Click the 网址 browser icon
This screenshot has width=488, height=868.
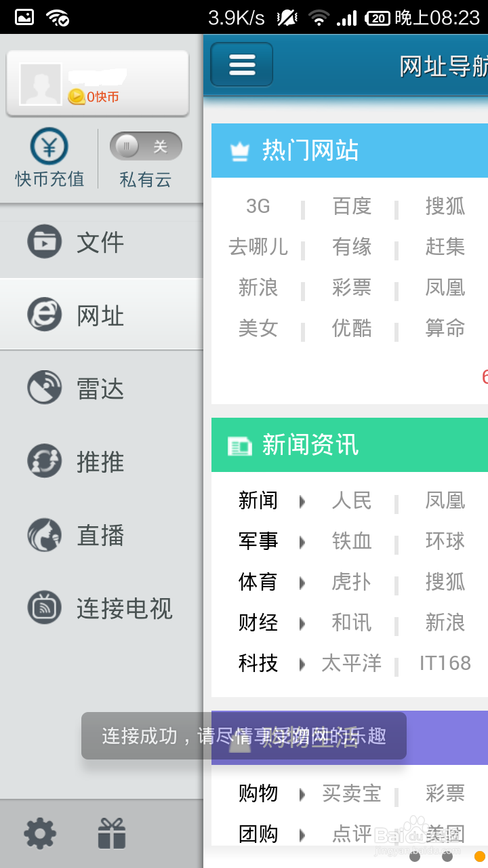[45, 315]
